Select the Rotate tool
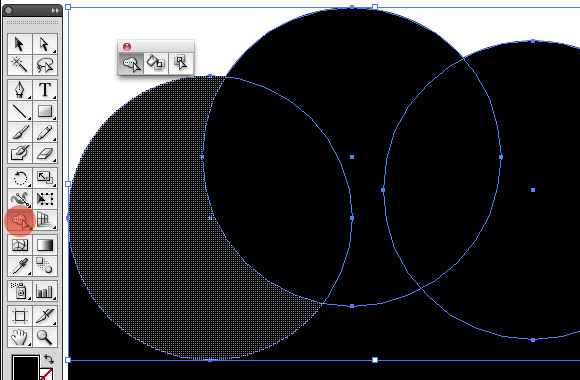The image size is (580, 380). pyautogui.click(x=20, y=178)
